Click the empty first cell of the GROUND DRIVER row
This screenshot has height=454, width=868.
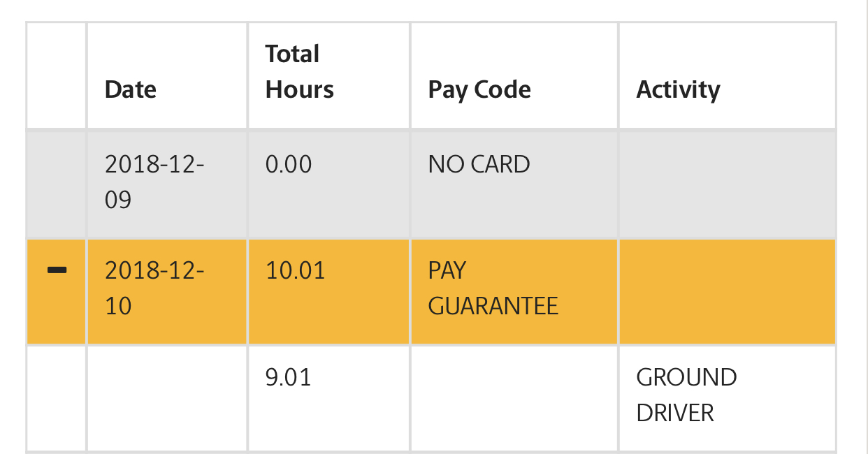(x=56, y=399)
